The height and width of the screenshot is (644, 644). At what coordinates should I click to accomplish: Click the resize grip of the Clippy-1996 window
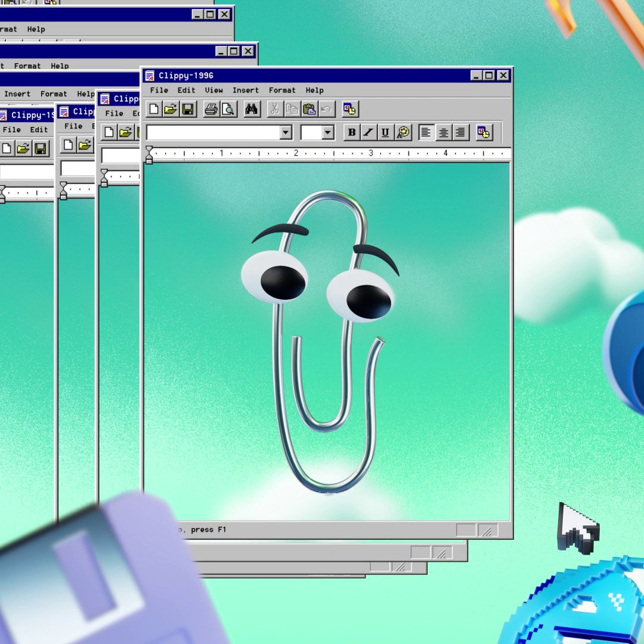[488, 530]
